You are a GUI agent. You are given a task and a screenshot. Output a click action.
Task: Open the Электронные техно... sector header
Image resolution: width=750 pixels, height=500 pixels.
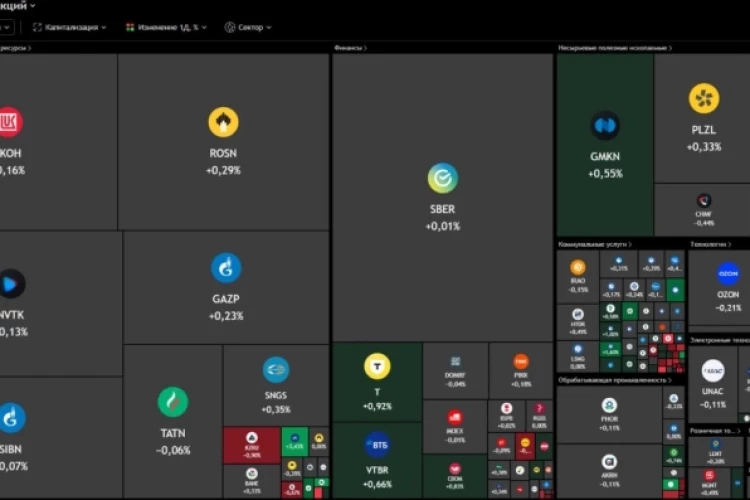click(719, 340)
